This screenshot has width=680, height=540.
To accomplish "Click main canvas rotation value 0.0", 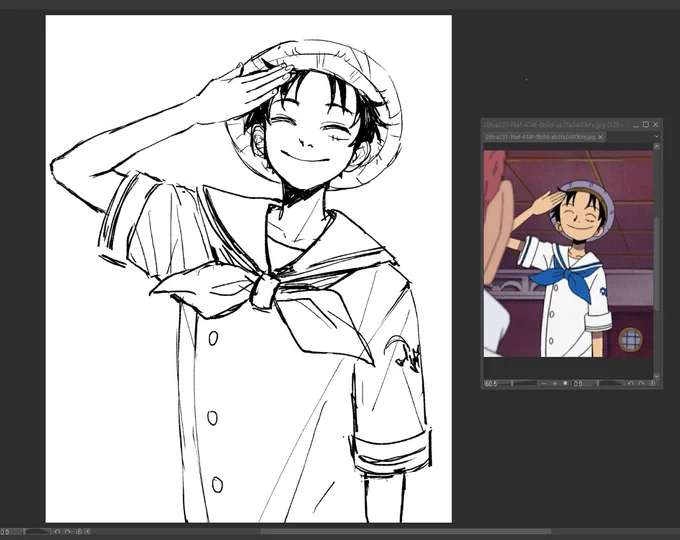I will point(4,531).
